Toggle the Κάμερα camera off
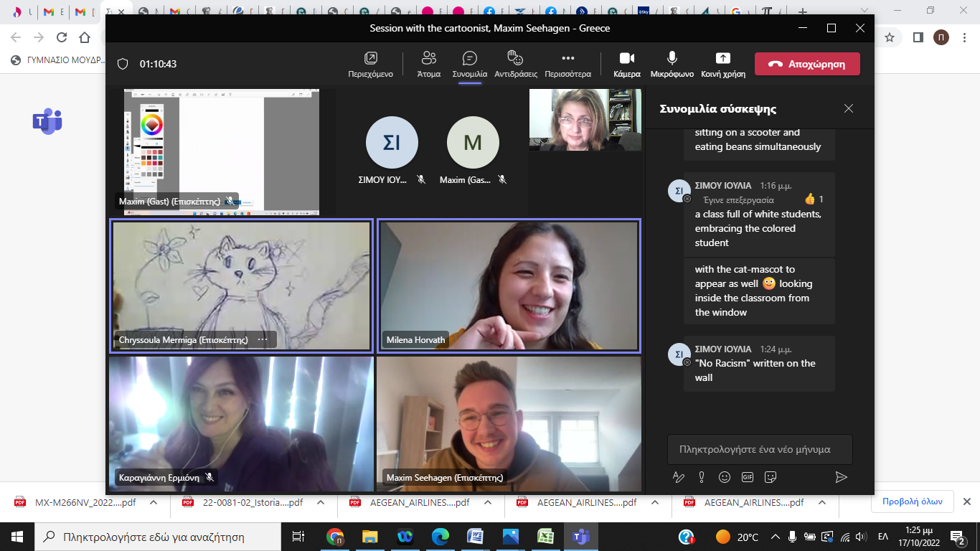980x551 pixels. [627, 64]
